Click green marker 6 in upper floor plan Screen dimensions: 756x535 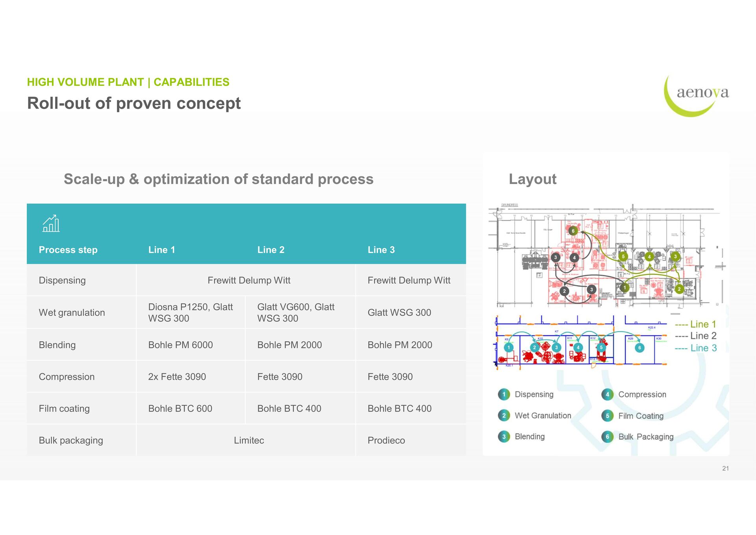(x=573, y=231)
